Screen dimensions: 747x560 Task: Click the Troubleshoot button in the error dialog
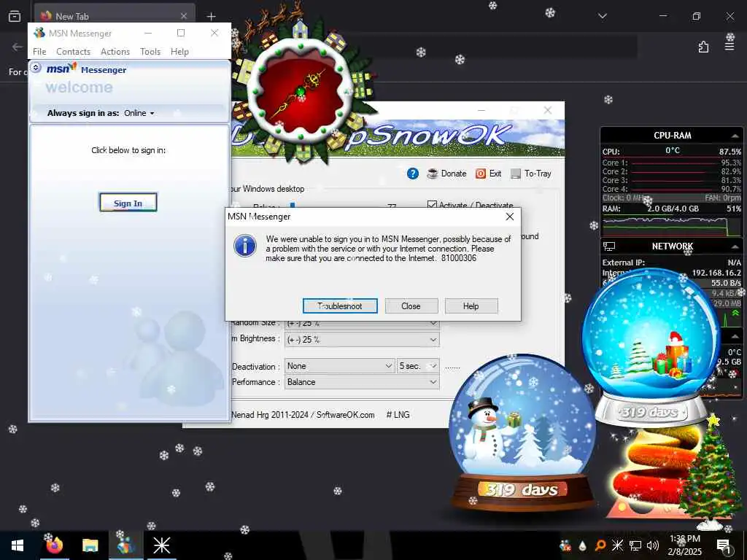pyautogui.click(x=340, y=306)
